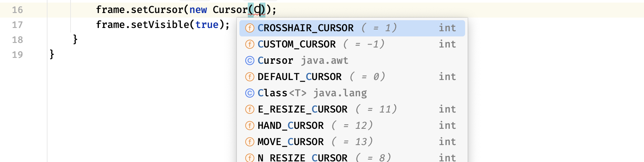The width and height of the screenshot is (644, 162).
Task: Choose Class<T> java.lang suggestion
Action: [352, 93]
